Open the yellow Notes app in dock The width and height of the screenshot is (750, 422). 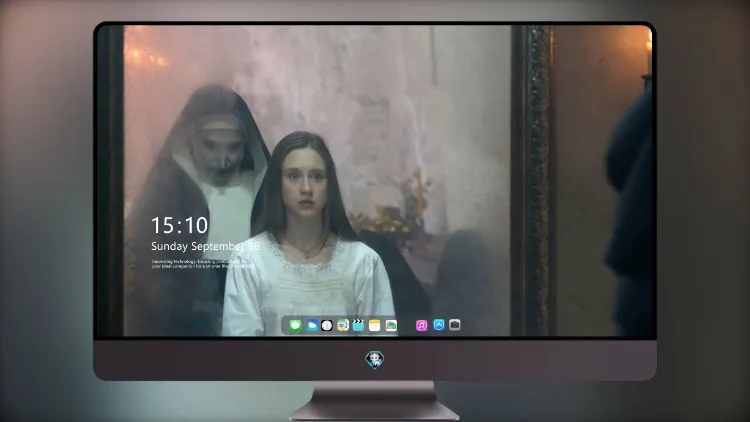point(375,325)
